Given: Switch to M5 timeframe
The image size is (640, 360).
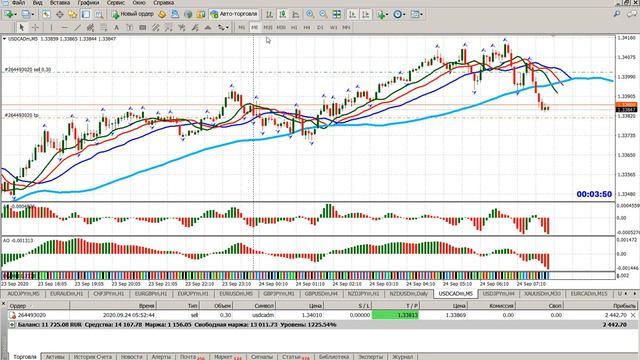Looking at the screenshot, I should click(x=254, y=27).
